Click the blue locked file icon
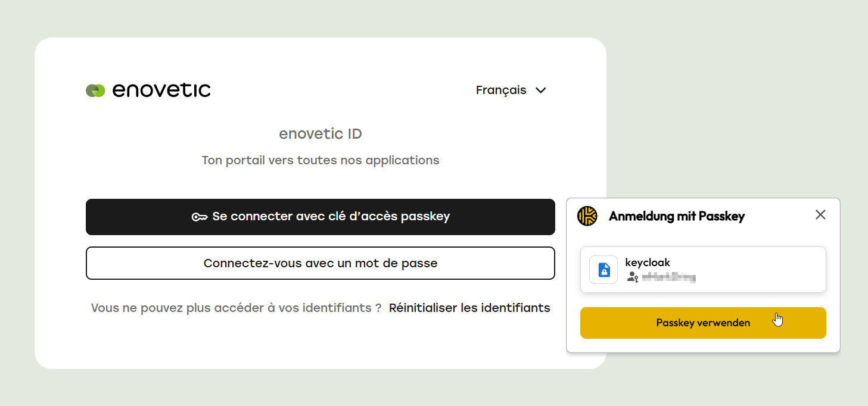This screenshot has width=868, height=406. [x=603, y=270]
